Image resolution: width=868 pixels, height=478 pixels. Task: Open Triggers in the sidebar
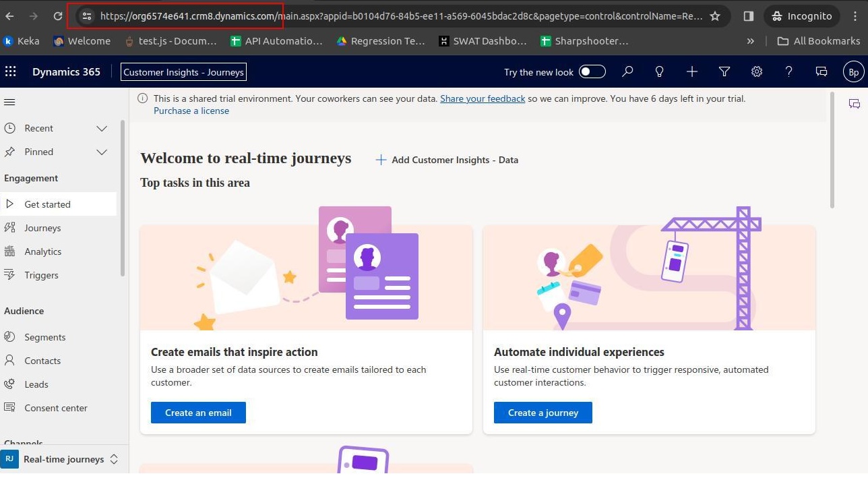tap(59, 275)
